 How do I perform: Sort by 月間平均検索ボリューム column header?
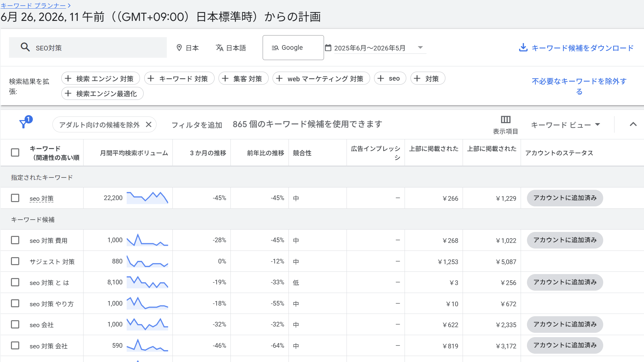click(x=134, y=153)
